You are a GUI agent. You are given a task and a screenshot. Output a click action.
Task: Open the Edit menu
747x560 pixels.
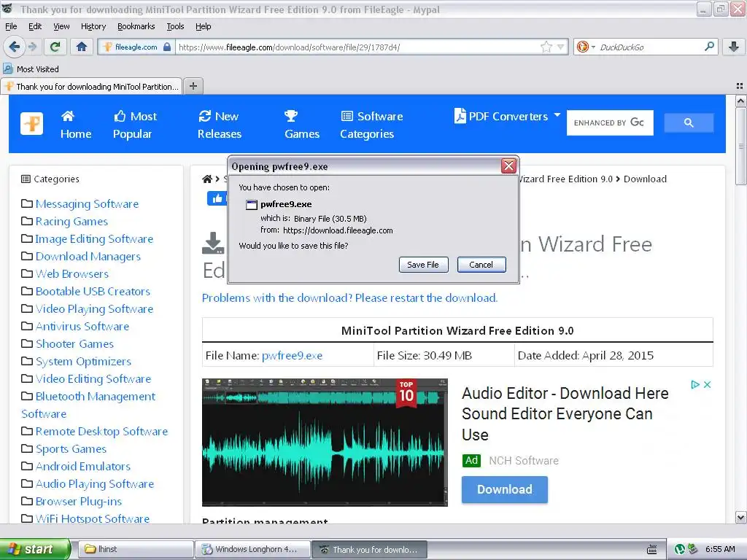tap(35, 26)
